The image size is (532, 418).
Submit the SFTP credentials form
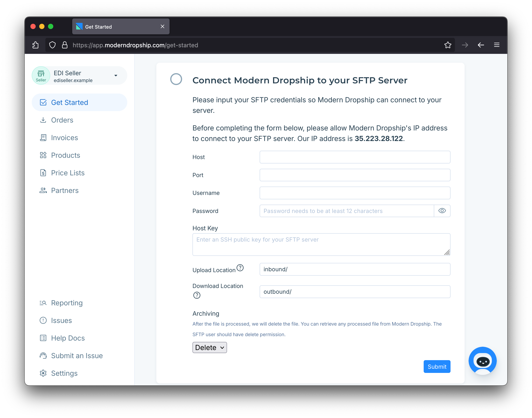[437, 367]
